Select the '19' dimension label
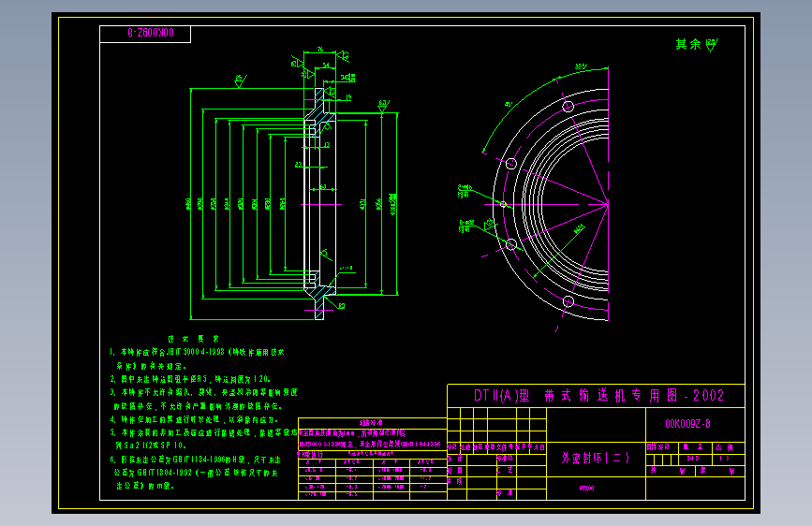 348,96
